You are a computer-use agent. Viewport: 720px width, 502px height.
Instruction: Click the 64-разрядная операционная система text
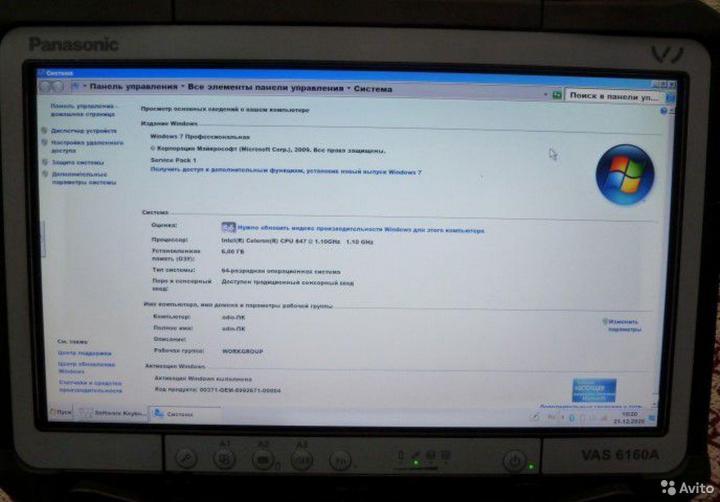[x=281, y=271]
